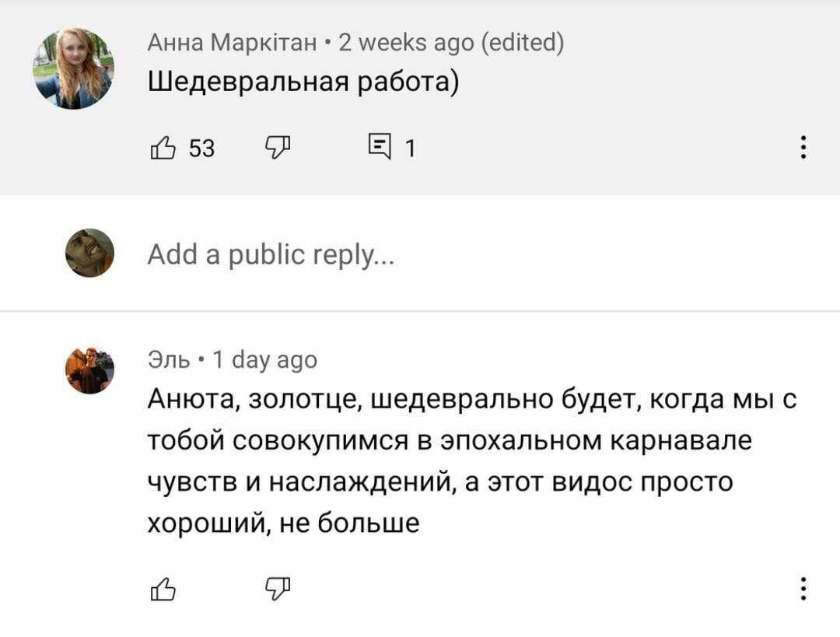Open the Анна Маркітан channel name link
The height and width of the screenshot is (637, 840).
(x=232, y=42)
